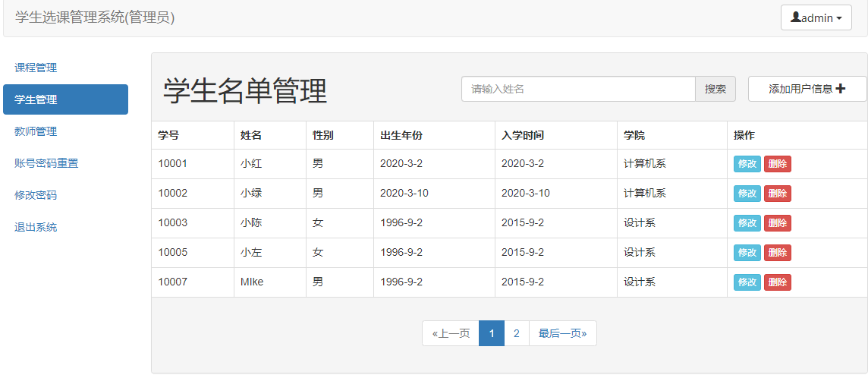Click the name 小陈
The image size is (868, 375).
coord(251,223)
